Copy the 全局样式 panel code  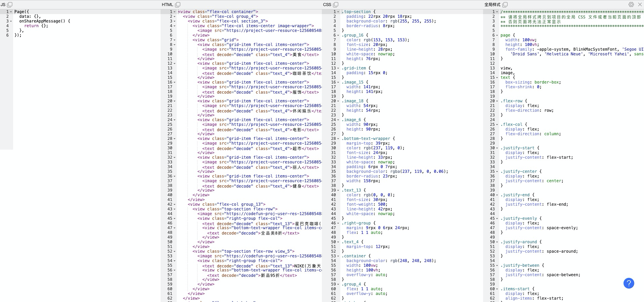505,4
